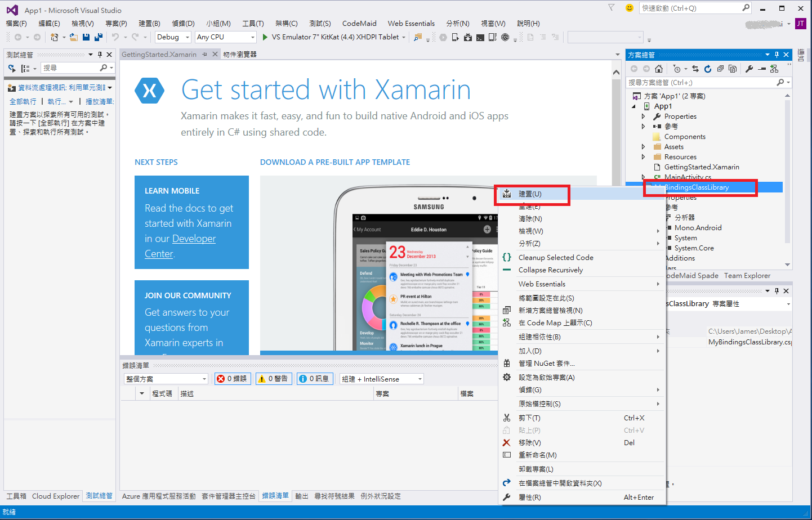This screenshot has height=520, width=812.
Task: Open the Cloud Explorer tab
Action: tap(56, 496)
